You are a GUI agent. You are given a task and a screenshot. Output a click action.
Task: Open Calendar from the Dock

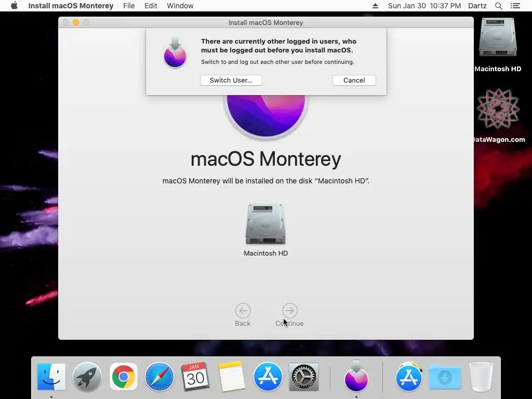195,376
